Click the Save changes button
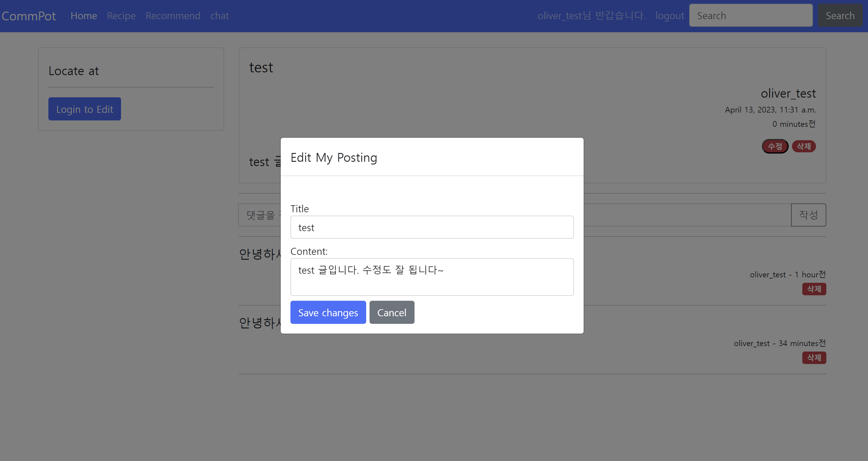This screenshot has height=461, width=868. tap(328, 312)
